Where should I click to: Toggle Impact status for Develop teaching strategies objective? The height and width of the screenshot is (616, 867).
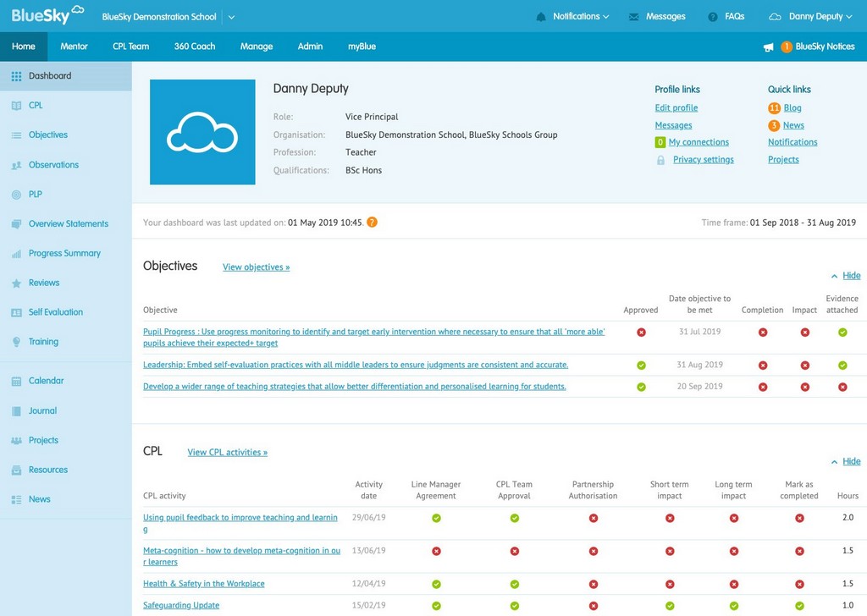tap(805, 387)
